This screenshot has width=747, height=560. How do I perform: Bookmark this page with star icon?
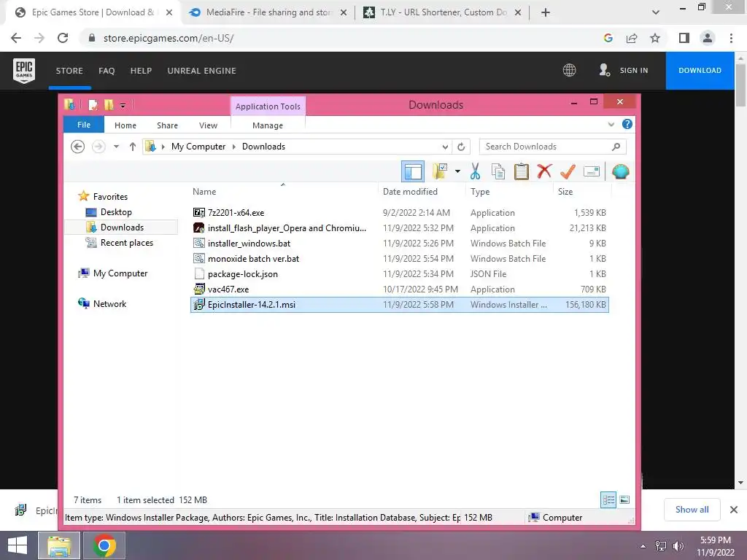pos(655,38)
